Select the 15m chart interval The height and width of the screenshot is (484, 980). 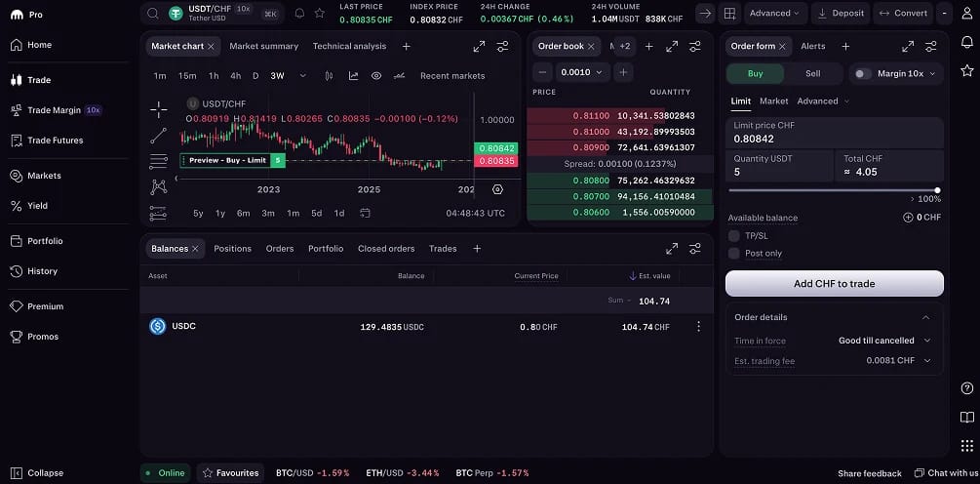pos(187,76)
